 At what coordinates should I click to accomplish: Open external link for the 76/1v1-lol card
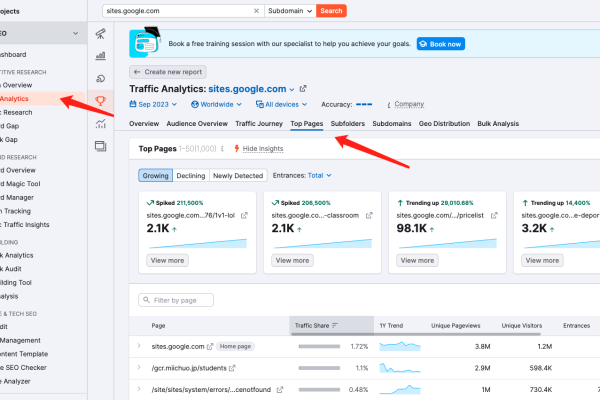coord(244,216)
